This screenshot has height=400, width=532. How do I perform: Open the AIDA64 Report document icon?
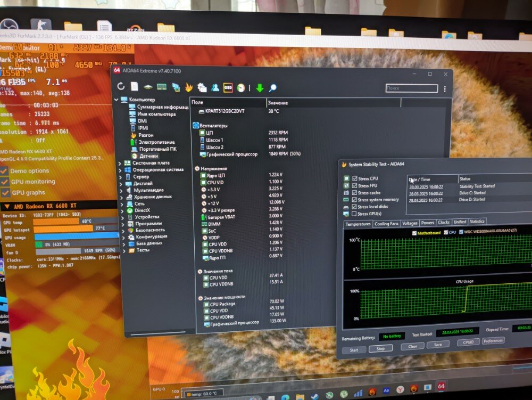click(x=135, y=87)
